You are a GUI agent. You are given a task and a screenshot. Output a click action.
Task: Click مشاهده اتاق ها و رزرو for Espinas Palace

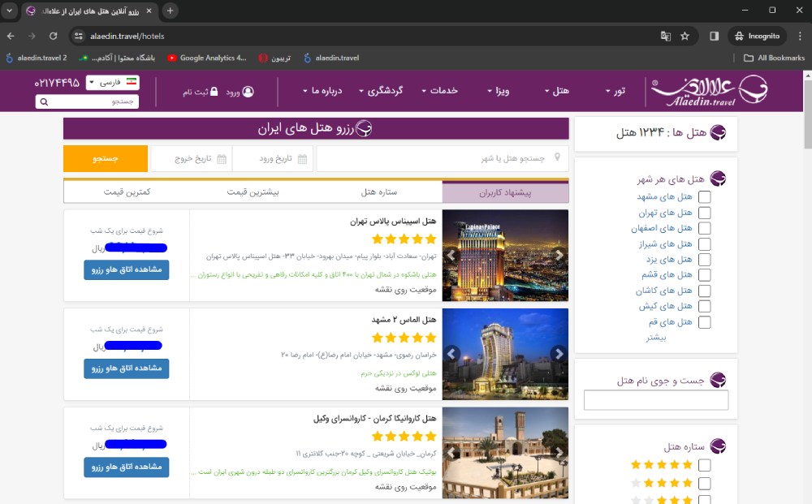(126, 271)
